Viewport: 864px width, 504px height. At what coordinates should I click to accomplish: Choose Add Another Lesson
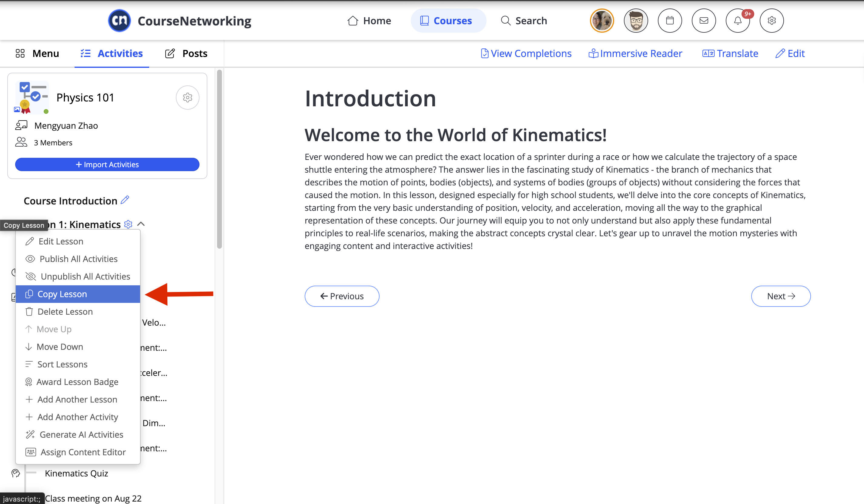point(78,399)
